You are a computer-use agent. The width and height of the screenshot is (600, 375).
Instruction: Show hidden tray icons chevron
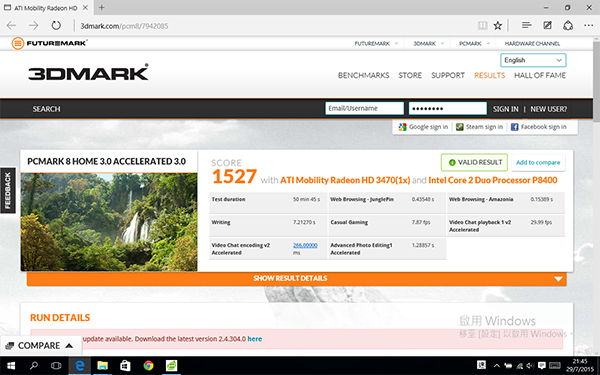pyautogui.click(x=496, y=366)
